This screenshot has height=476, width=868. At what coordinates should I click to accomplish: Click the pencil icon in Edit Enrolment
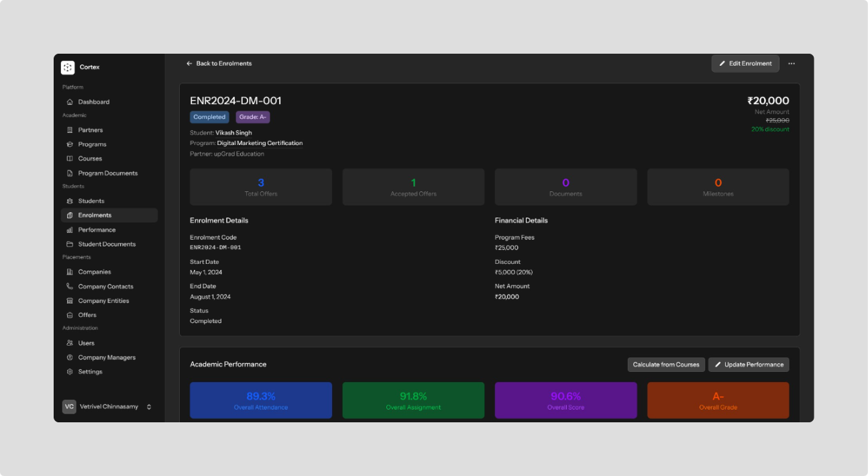pos(722,64)
